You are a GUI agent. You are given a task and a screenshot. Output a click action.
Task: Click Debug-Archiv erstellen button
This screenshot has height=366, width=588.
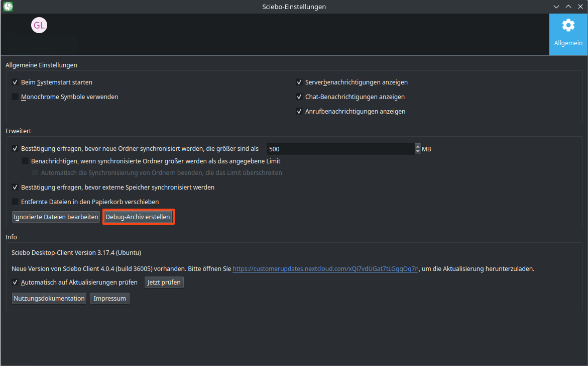138,217
